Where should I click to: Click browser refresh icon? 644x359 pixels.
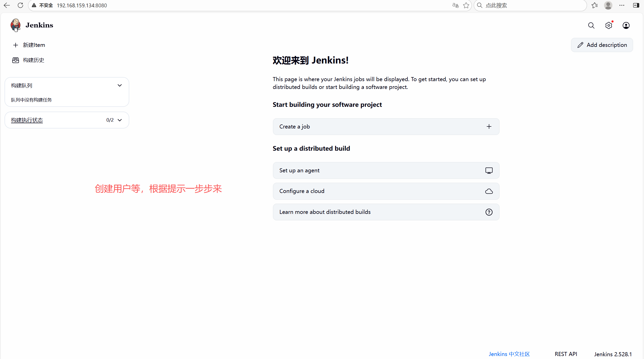(x=20, y=5)
